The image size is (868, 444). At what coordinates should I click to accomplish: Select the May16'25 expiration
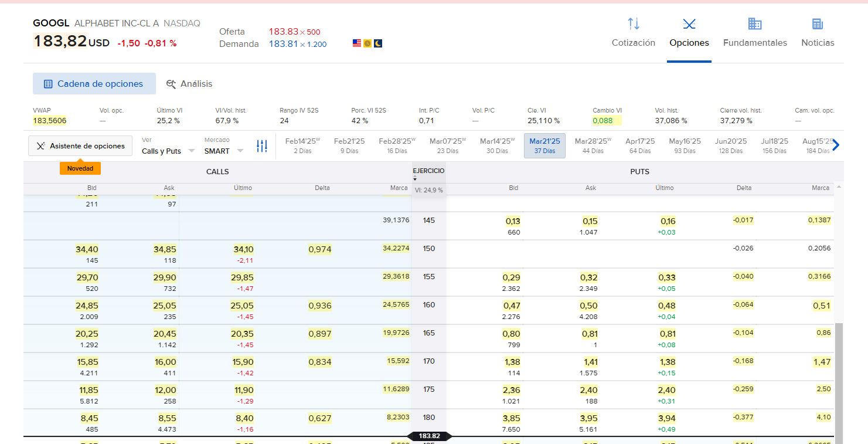685,145
